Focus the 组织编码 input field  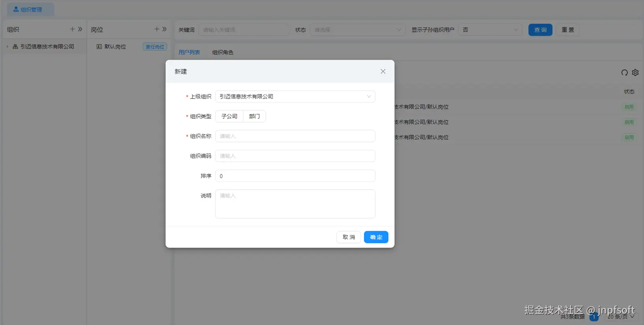(x=295, y=156)
